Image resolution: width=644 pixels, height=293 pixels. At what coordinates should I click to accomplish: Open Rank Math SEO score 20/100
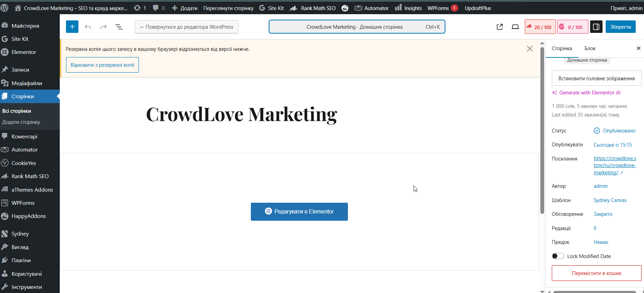[x=540, y=27]
